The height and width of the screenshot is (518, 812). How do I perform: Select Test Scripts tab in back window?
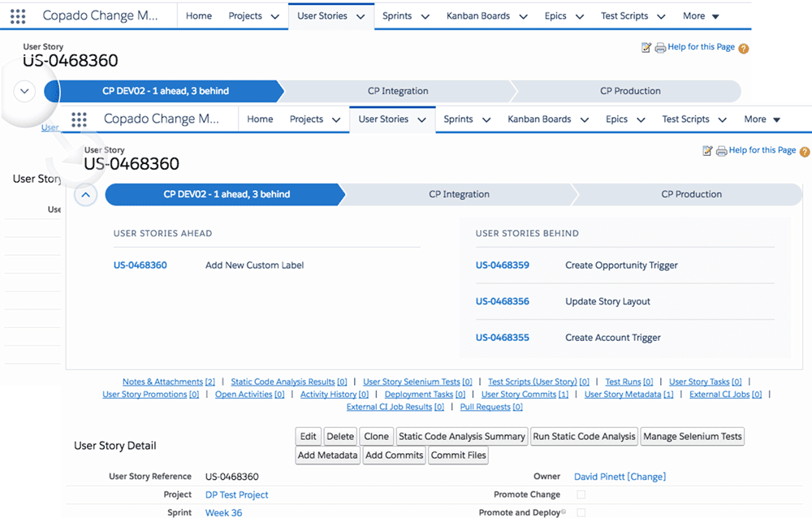pyautogui.click(x=624, y=16)
